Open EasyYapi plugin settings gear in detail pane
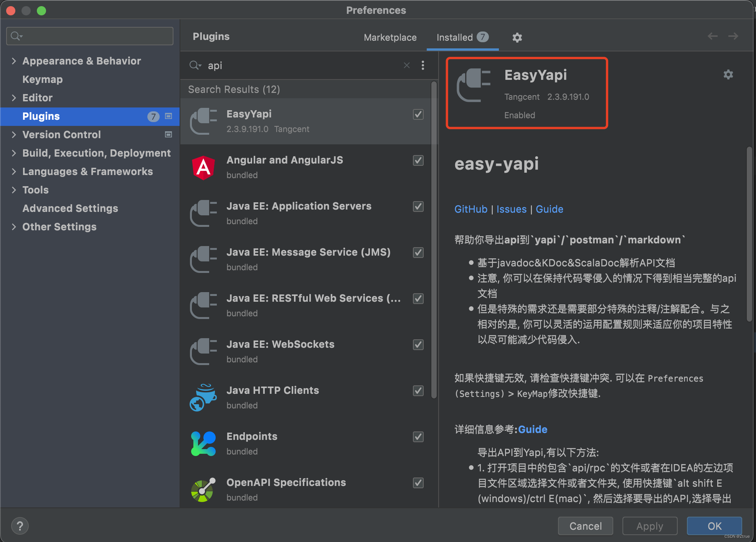Viewport: 756px width, 542px height. (728, 74)
